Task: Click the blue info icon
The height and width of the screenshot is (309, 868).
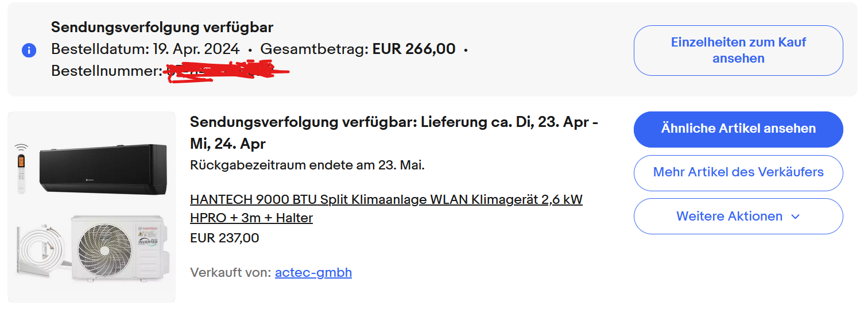Action: coord(29,50)
